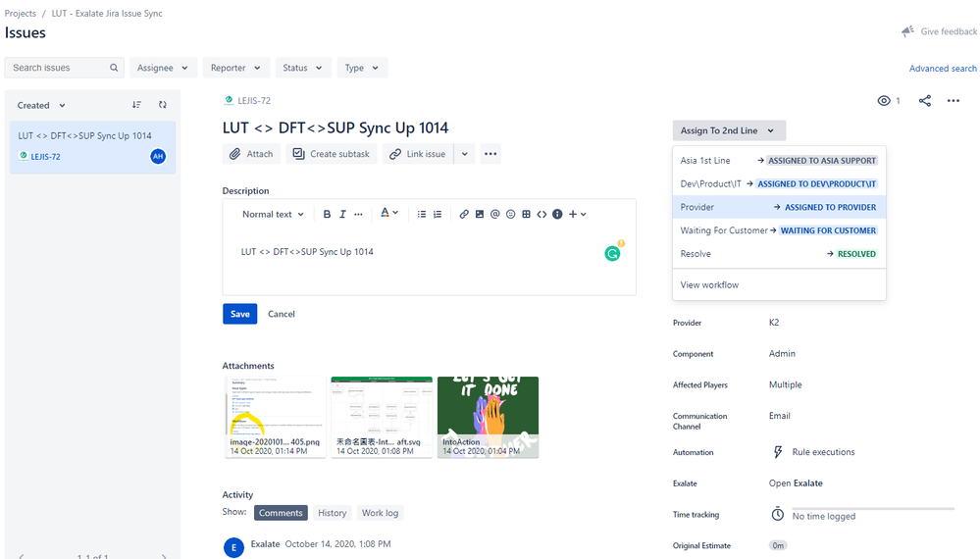The height and width of the screenshot is (559, 980).
Task: Click the AH assignee avatar
Action: 158,156
